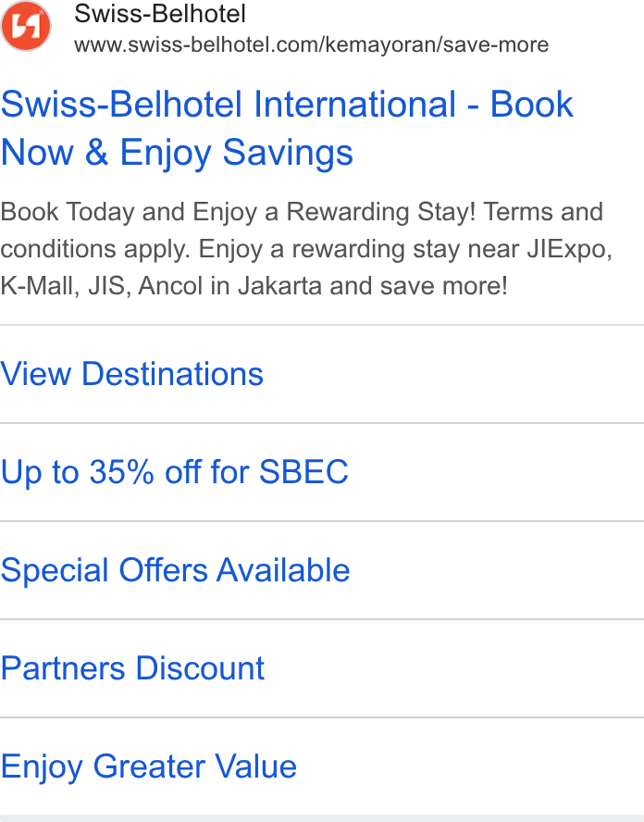The width and height of the screenshot is (644, 822).
Task: Select the Swiss-Belhotel site name above the URL
Action: pyautogui.click(x=160, y=14)
